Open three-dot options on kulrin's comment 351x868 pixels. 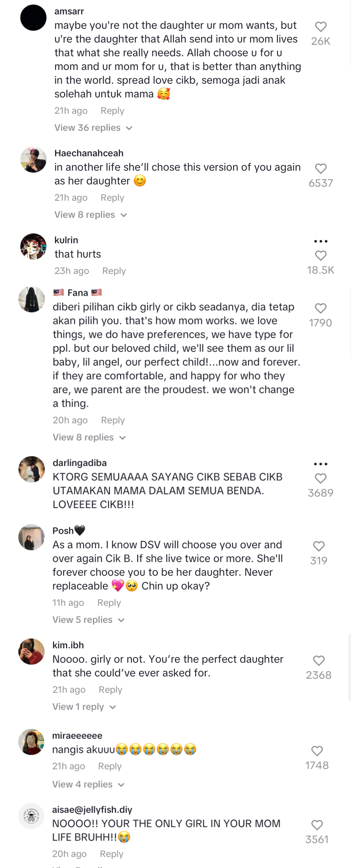click(320, 241)
